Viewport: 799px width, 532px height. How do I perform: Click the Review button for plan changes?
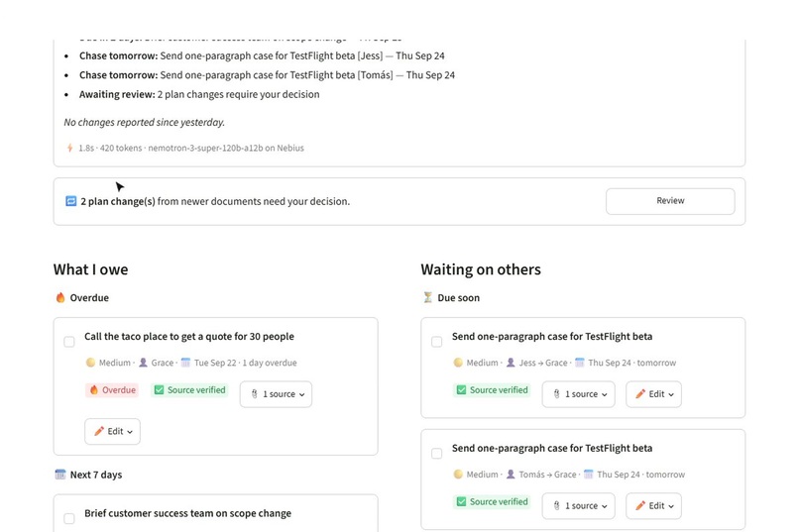670,201
